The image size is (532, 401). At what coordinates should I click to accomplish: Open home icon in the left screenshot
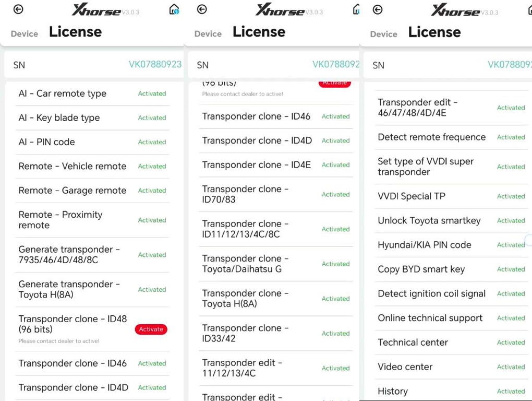pos(174,9)
